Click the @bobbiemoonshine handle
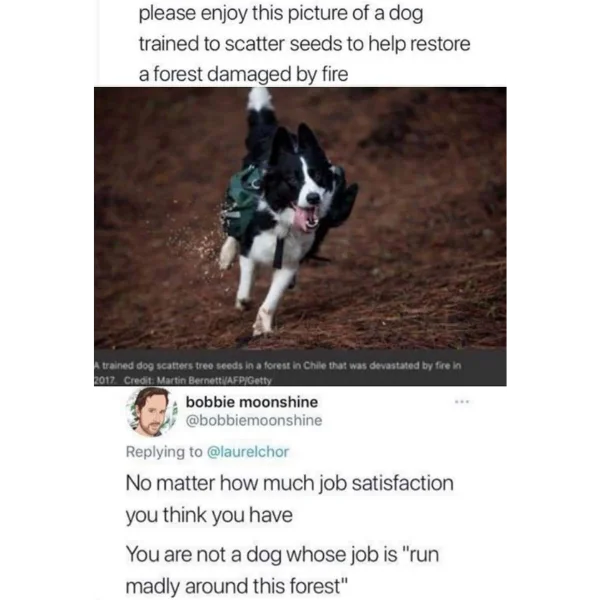Viewport: 600px width, 600px height. (x=254, y=420)
